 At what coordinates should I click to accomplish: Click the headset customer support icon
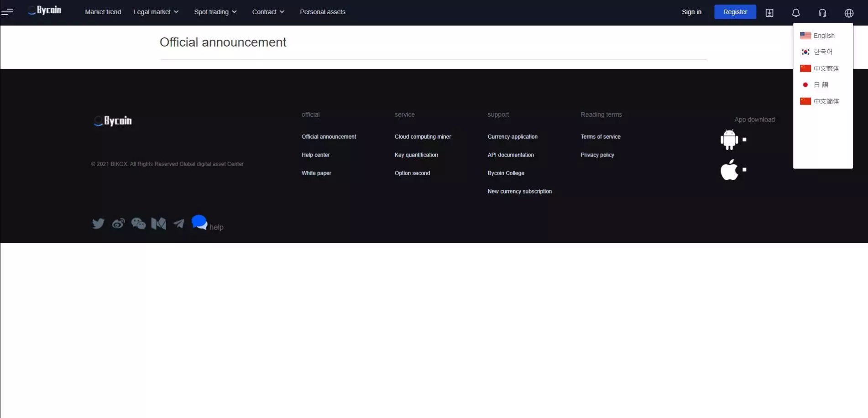click(x=822, y=13)
